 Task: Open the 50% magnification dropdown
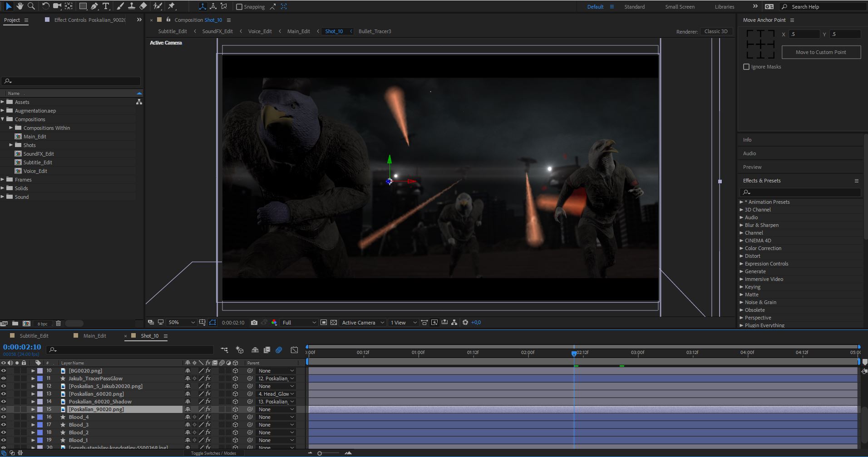182,323
